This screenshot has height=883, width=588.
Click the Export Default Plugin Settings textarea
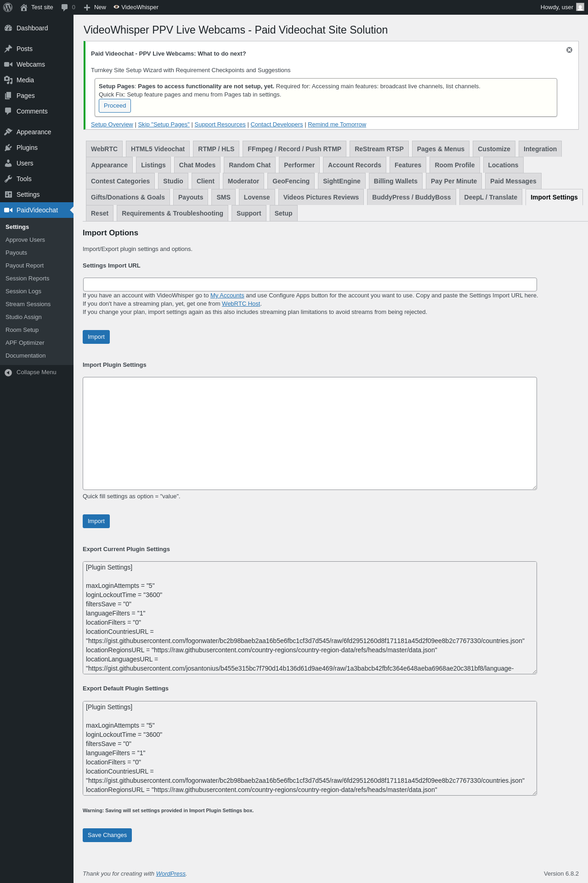310,748
